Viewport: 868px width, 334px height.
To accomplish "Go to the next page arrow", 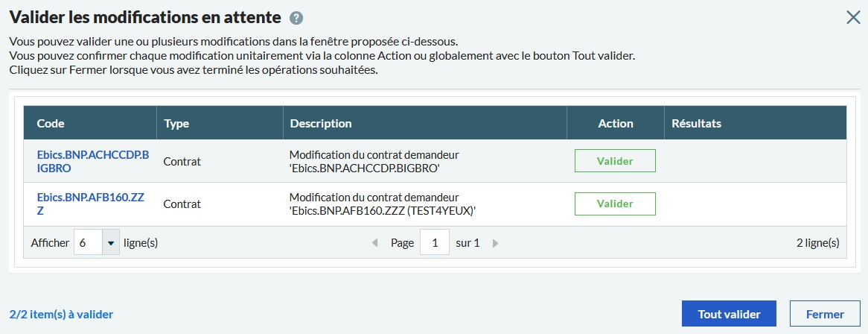I will (x=496, y=243).
